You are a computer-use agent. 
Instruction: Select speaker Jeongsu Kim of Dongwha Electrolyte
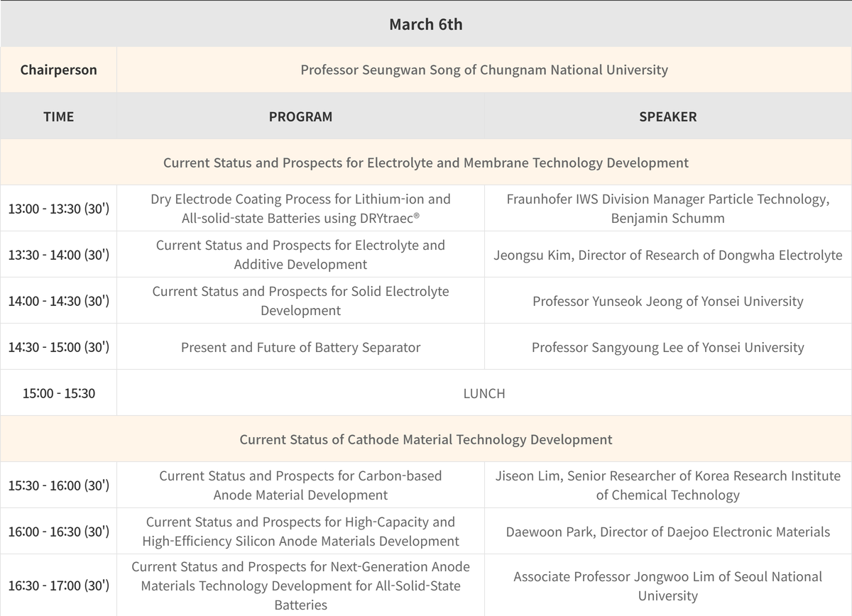[x=667, y=255]
